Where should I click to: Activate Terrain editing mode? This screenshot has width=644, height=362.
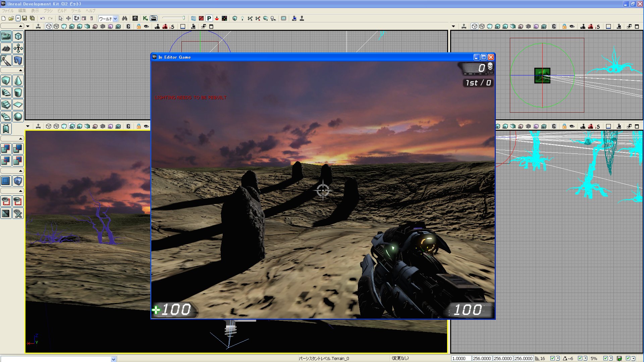tap(6, 48)
